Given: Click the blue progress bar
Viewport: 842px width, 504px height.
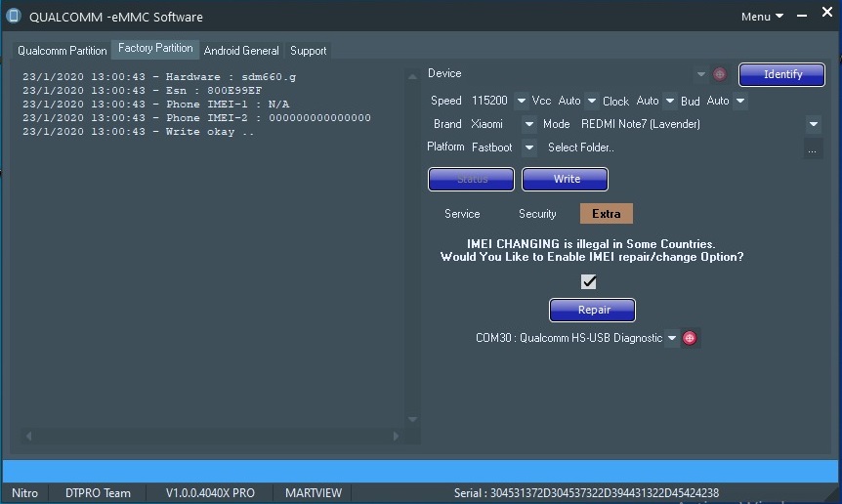Looking at the screenshot, I should coord(420,470).
